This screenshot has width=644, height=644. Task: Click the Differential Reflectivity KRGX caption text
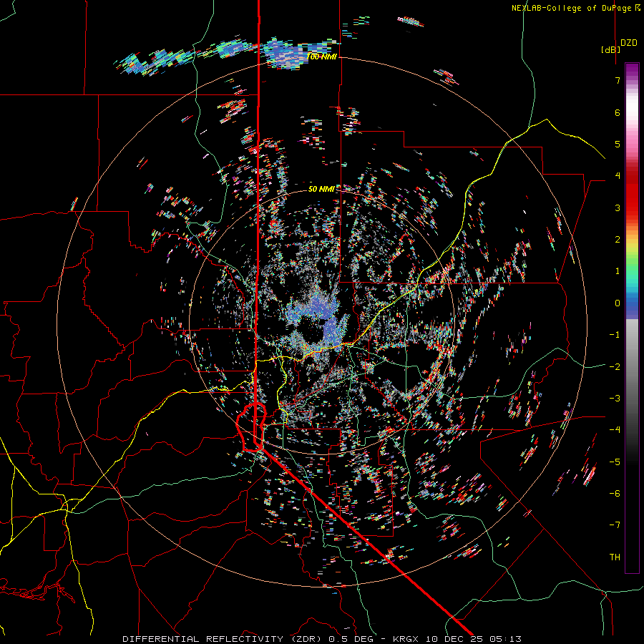click(x=322, y=639)
